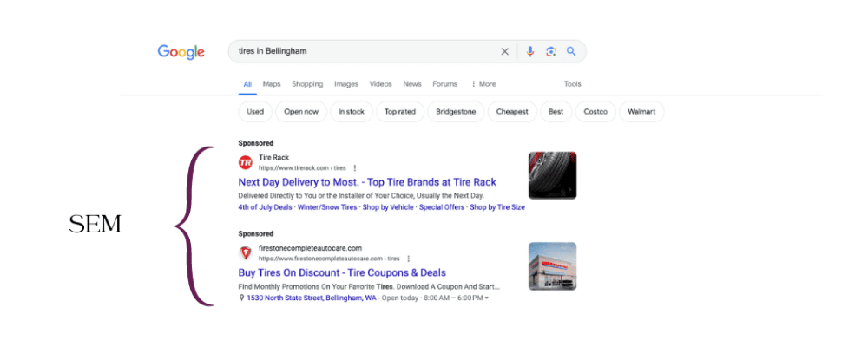
Task: Switch to the Shopping tab
Action: (x=307, y=84)
